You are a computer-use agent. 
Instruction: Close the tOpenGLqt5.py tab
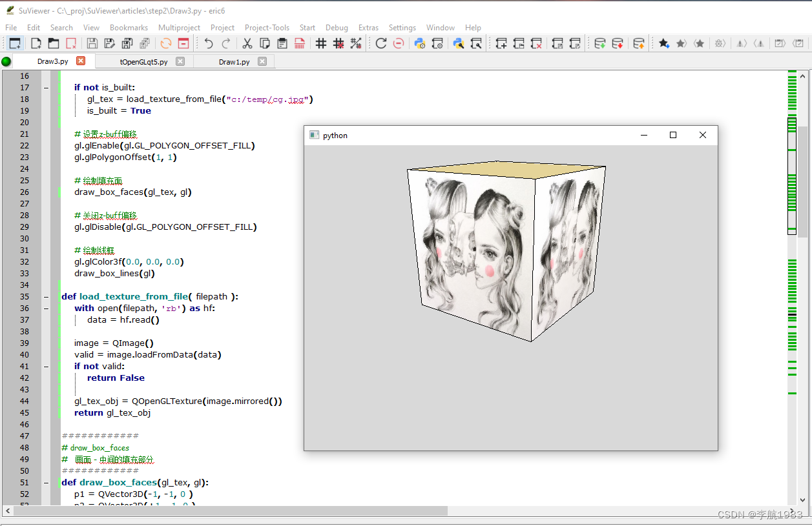click(x=180, y=61)
